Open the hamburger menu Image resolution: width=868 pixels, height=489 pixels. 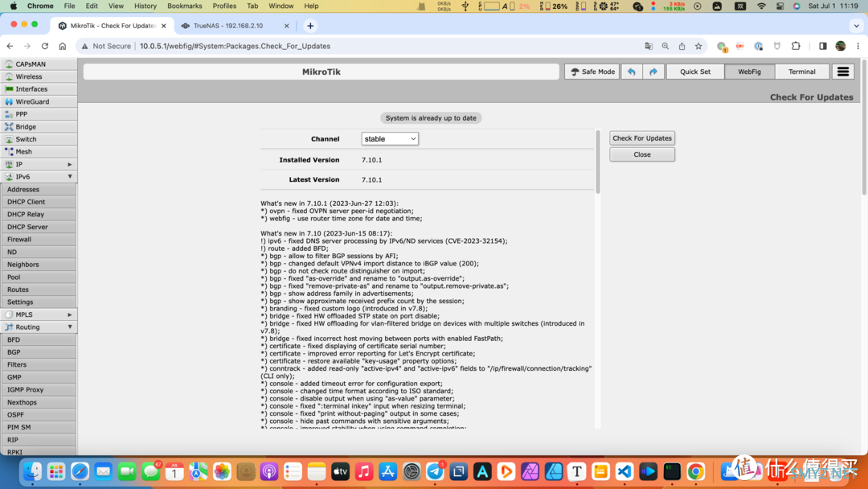[843, 72]
